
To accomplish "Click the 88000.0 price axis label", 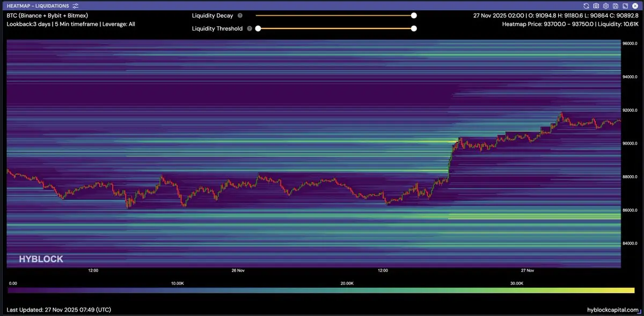I will [630, 177].
